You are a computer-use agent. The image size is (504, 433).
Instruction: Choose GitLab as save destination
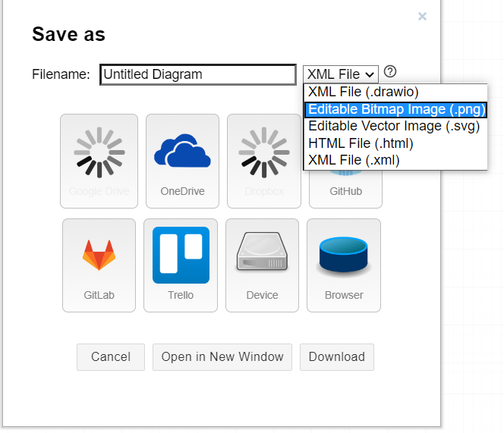click(99, 265)
